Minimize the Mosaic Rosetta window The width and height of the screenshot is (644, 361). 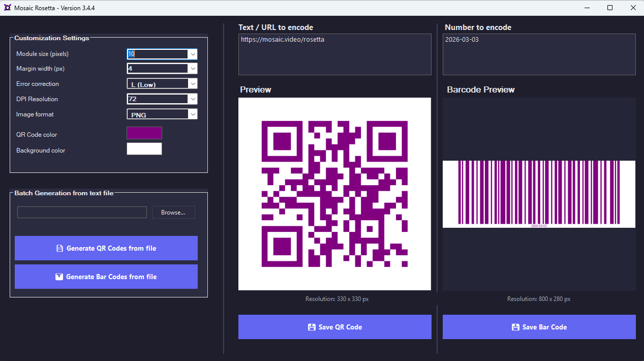point(587,8)
